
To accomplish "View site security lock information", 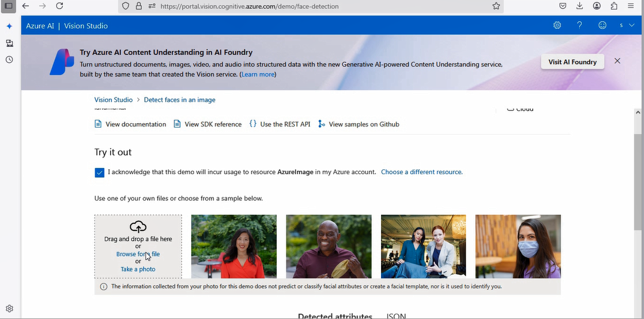I will [x=139, y=6].
